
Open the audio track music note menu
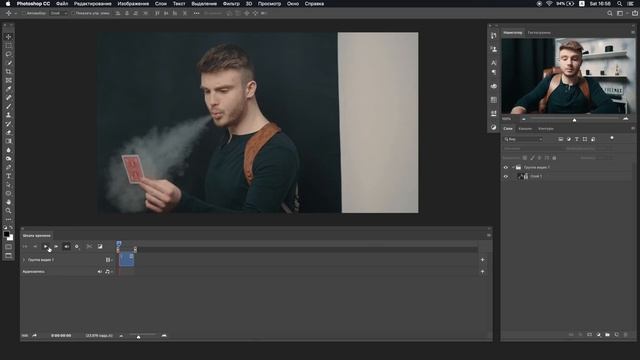[108, 271]
